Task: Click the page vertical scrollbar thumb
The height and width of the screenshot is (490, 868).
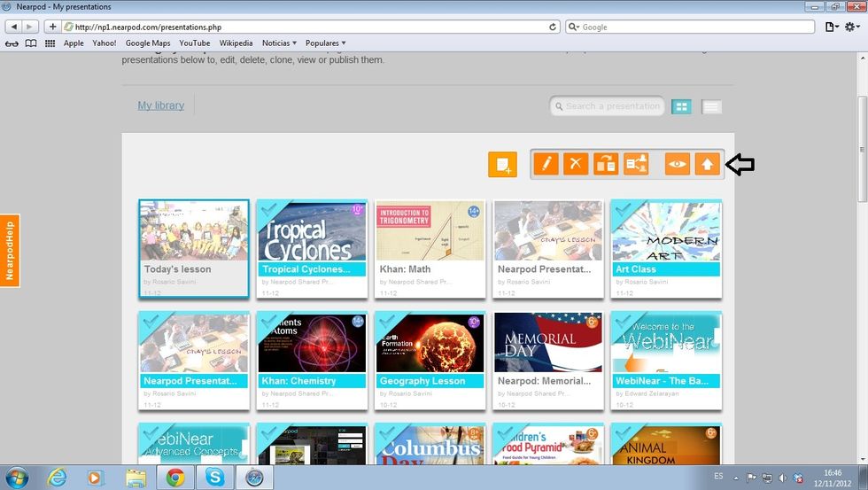Action: click(862, 150)
